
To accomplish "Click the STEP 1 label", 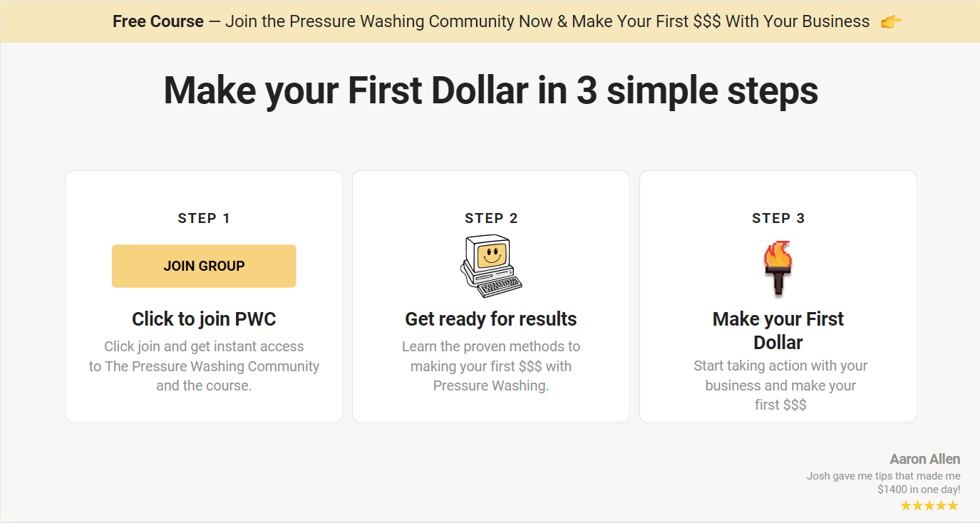I will 204,219.
